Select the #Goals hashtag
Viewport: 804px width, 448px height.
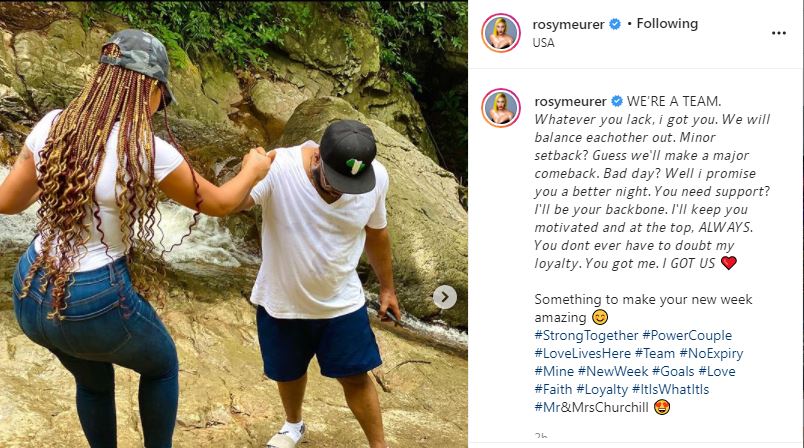click(673, 371)
